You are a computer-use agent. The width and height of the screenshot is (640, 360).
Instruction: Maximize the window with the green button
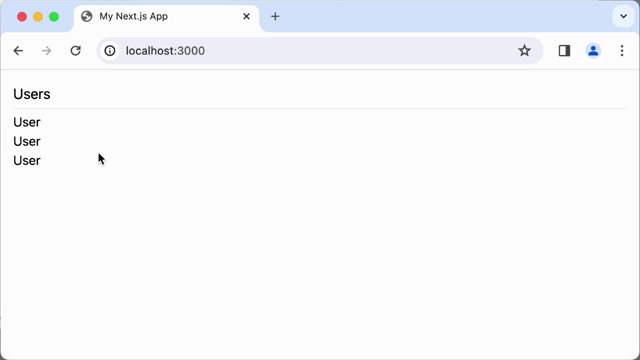tap(54, 16)
